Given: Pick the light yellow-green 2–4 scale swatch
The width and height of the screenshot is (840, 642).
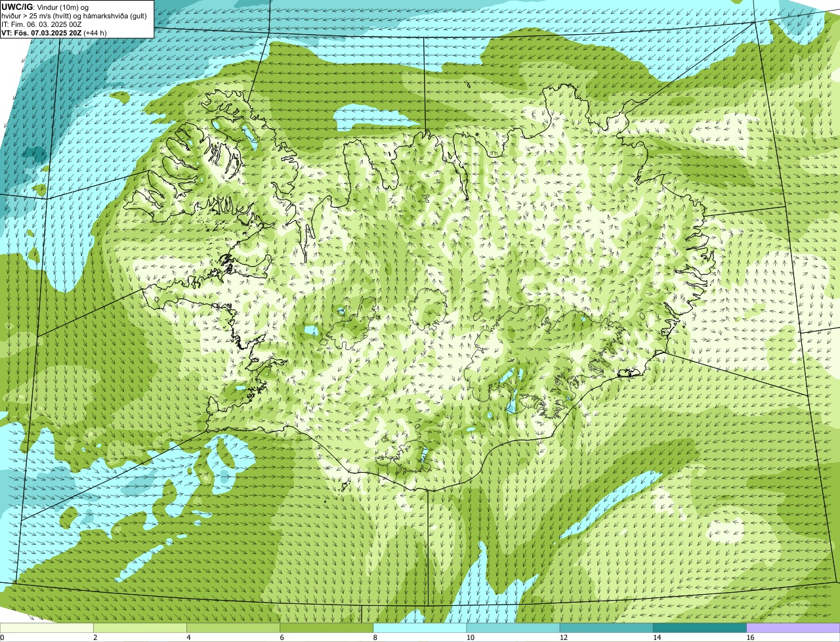Looking at the screenshot, I should click(140, 628).
